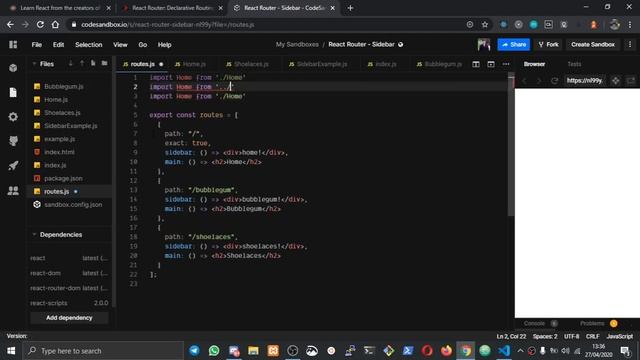Click the Create Sandbox button

[x=593, y=44]
